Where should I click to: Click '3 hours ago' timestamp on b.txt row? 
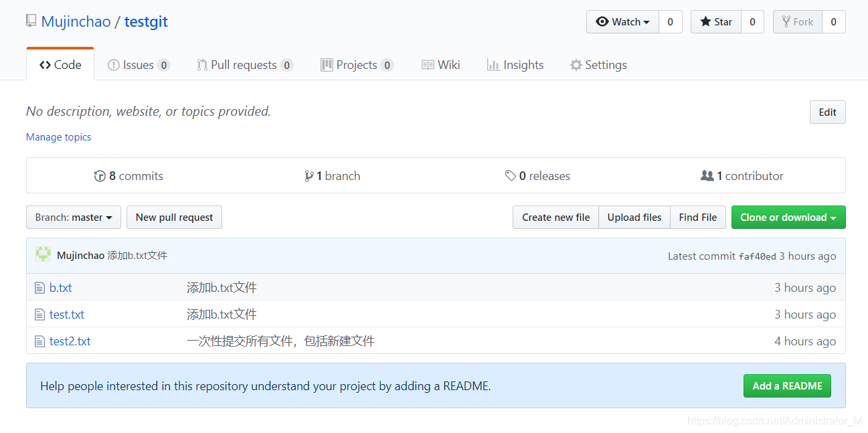(805, 288)
